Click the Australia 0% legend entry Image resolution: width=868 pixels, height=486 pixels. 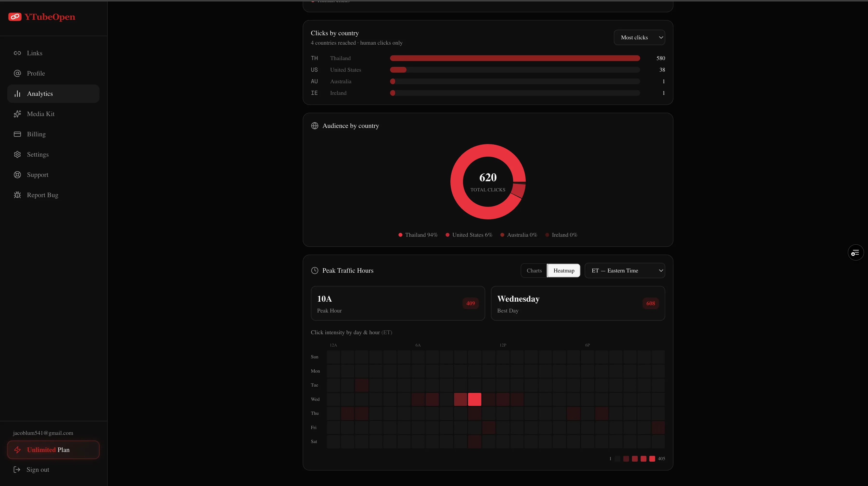518,235
